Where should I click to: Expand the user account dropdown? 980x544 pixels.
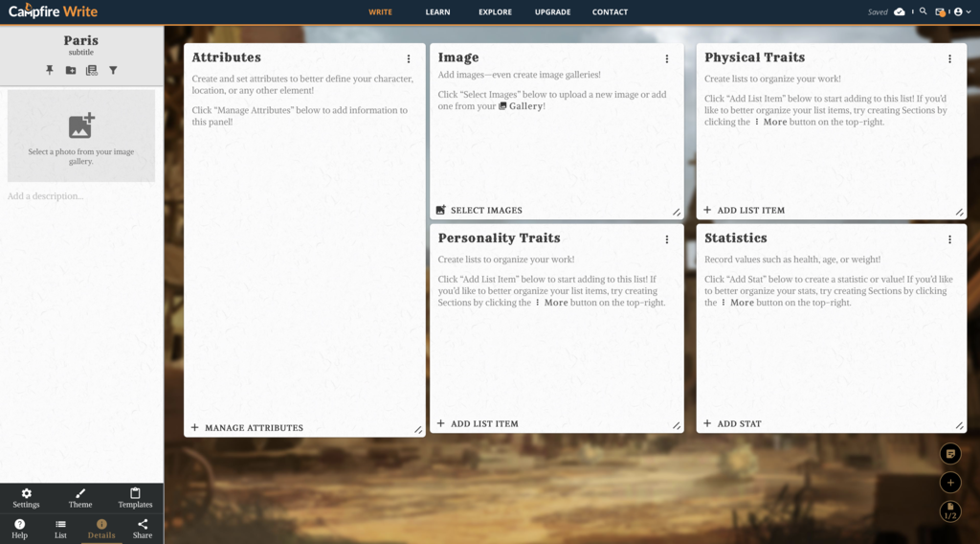pos(962,11)
